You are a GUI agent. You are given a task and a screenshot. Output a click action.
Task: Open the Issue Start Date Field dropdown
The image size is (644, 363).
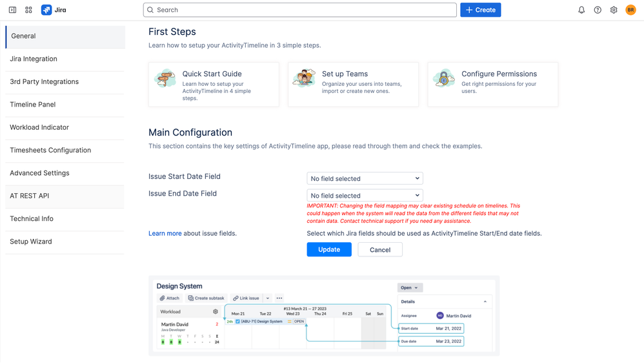[x=365, y=178]
